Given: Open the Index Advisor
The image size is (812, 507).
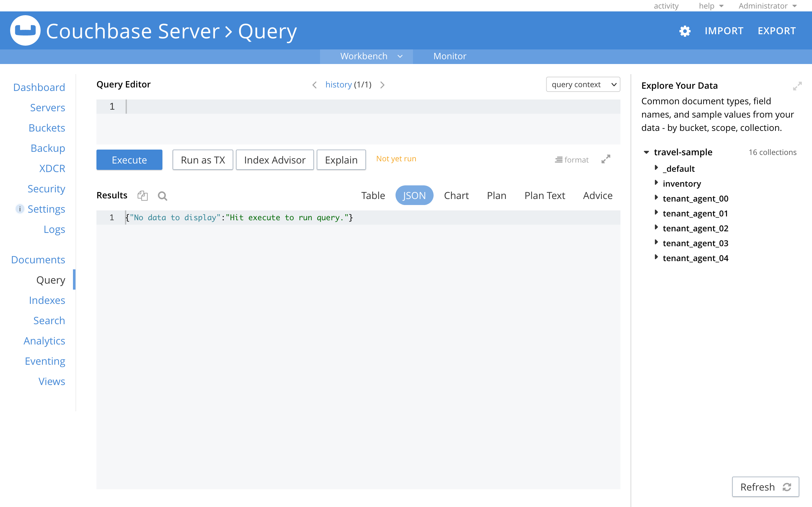Looking at the screenshot, I should point(274,160).
